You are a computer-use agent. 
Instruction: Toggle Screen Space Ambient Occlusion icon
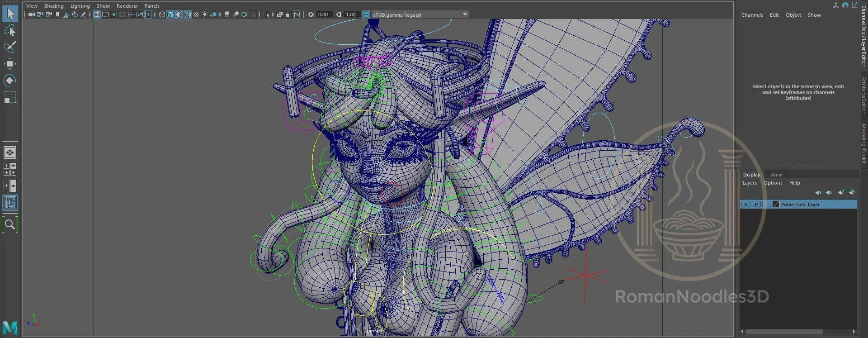click(227, 14)
